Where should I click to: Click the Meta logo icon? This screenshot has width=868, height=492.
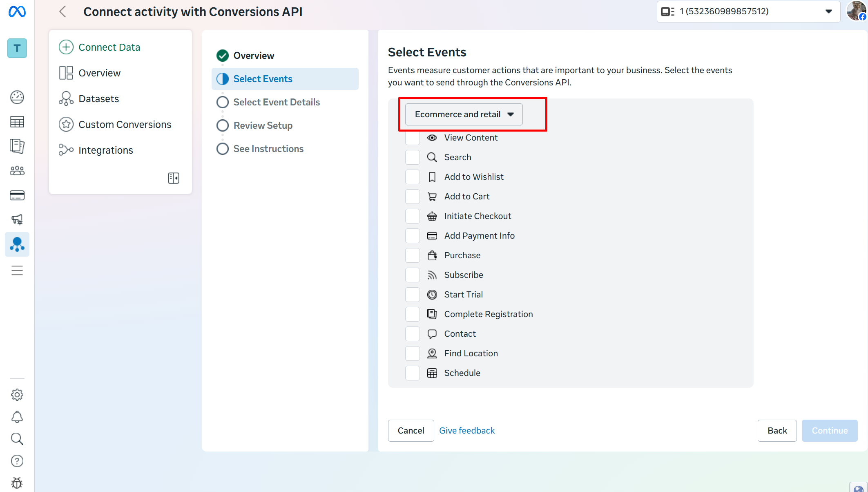coord(17,12)
